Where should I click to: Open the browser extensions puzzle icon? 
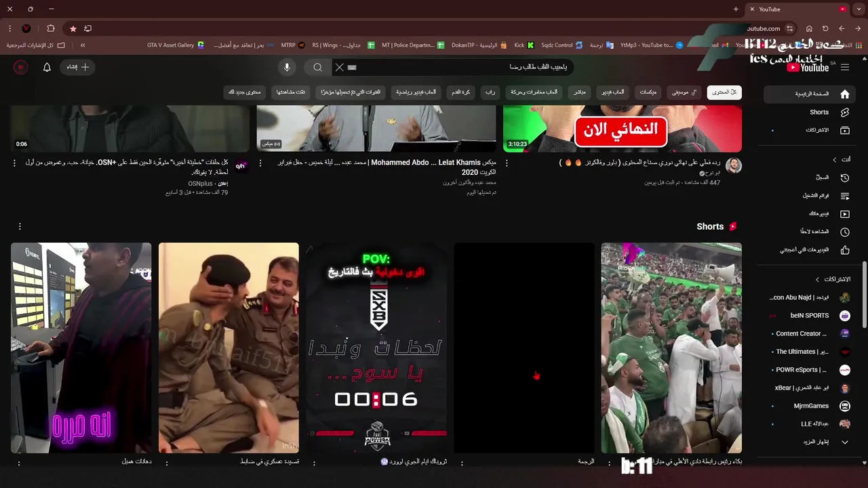(51, 28)
